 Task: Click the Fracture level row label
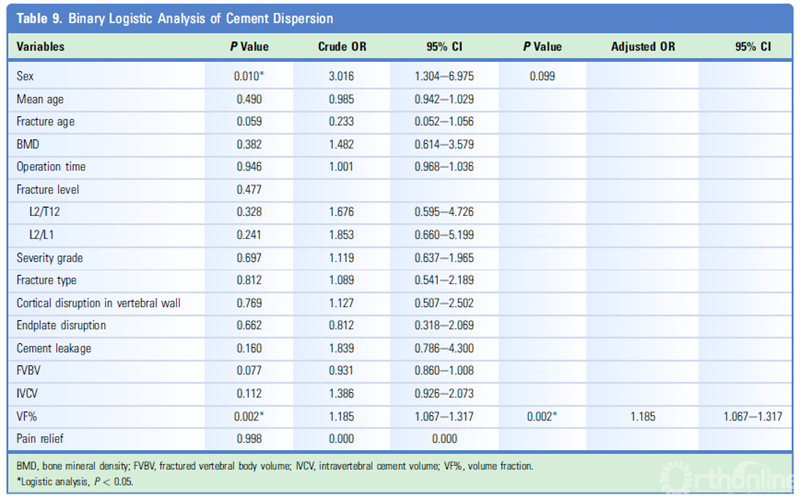(x=47, y=188)
